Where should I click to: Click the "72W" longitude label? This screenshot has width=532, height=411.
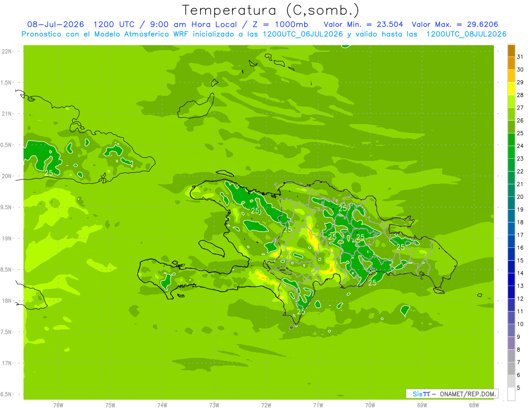pos(266,405)
